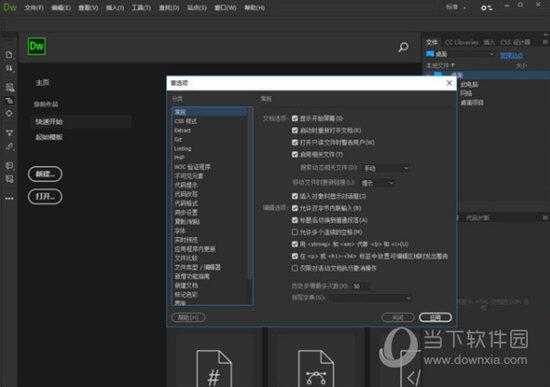Select PHP category in Preferences list
The image size is (550, 387).
point(179,158)
